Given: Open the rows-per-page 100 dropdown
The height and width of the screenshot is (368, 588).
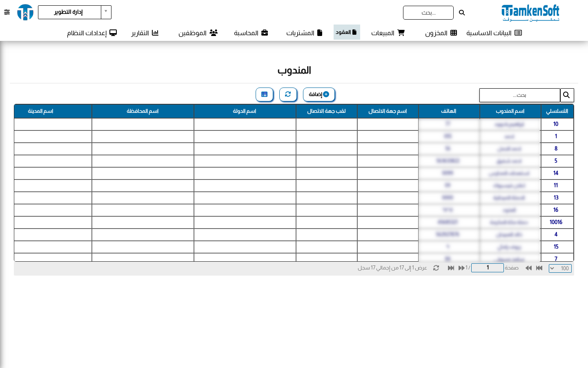Looking at the screenshot, I should pos(560,268).
